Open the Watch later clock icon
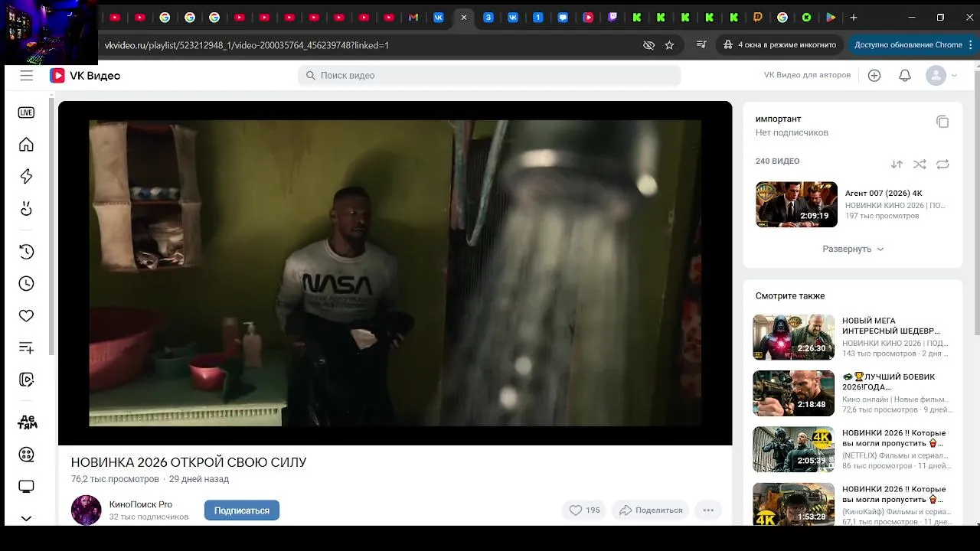The image size is (980, 551). [26, 283]
